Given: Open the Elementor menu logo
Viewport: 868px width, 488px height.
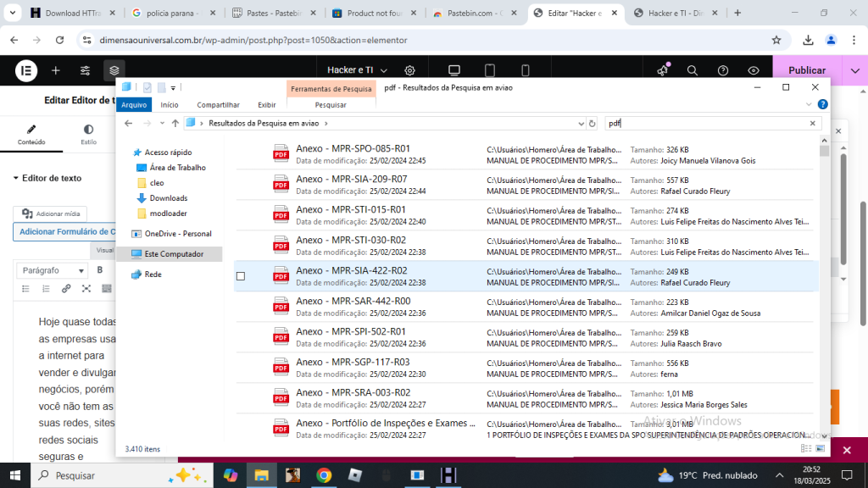Looking at the screenshot, I should (x=26, y=70).
